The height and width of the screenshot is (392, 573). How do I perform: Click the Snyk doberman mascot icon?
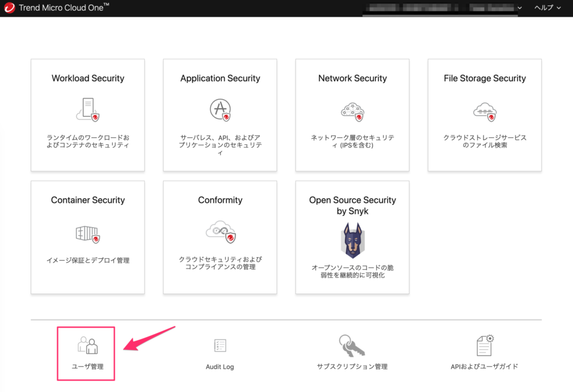click(352, 241)
